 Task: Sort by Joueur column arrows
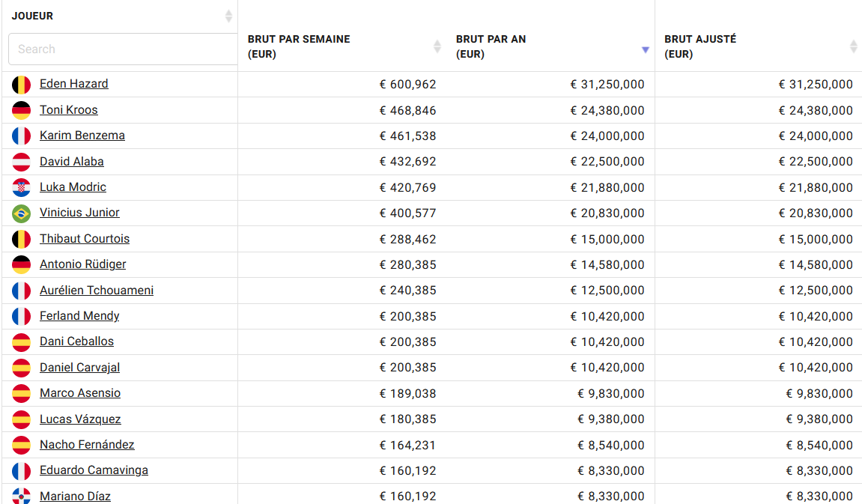click(228, 16)
